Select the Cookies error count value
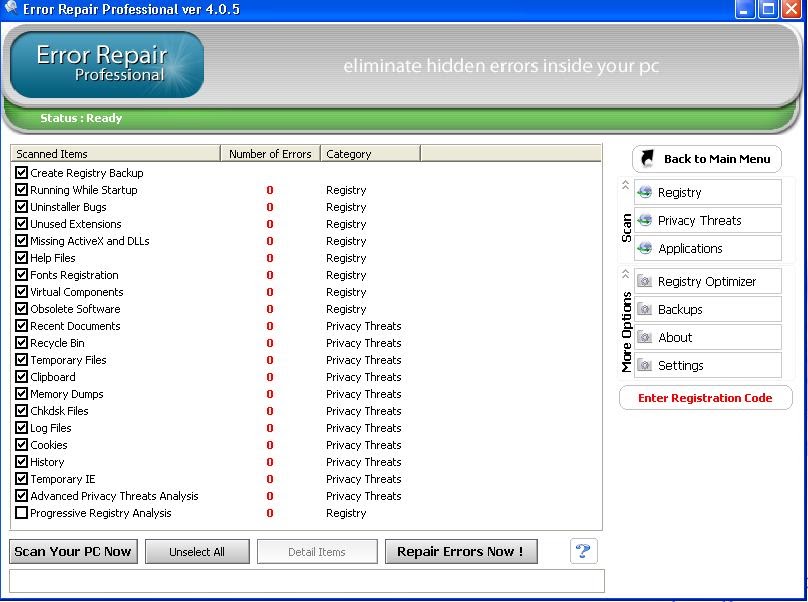 (x=270, y=445)
